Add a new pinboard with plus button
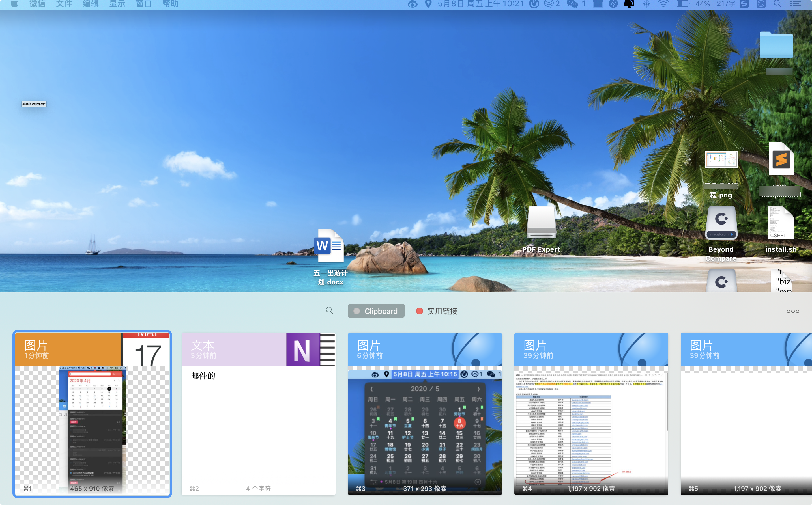Viewport: 812px width, 505px height. click(482, 310)
